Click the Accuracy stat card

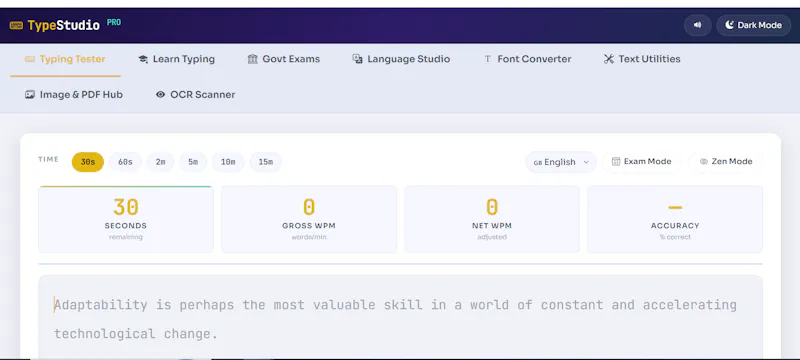[x=675, y=219]
